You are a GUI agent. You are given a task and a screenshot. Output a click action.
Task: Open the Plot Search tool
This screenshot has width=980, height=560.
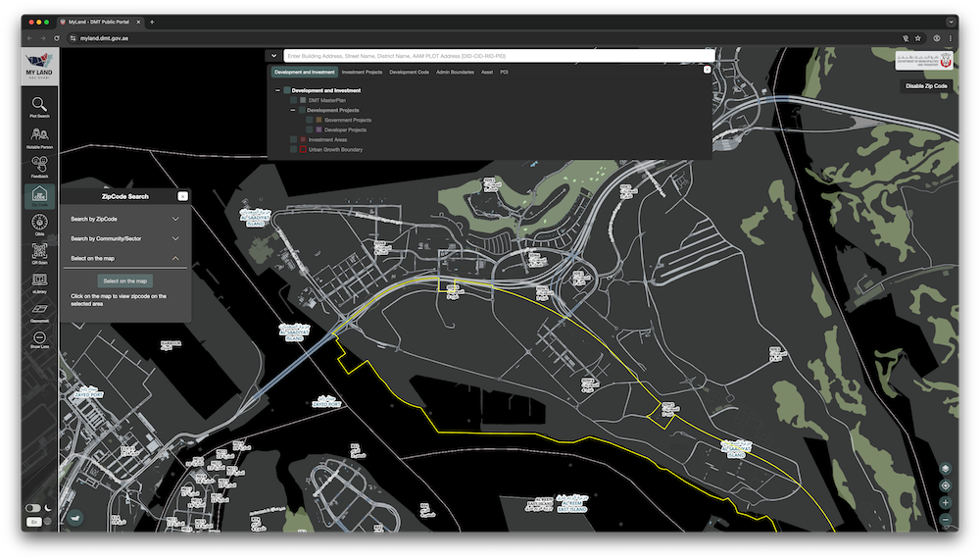[x=39, y=105]
